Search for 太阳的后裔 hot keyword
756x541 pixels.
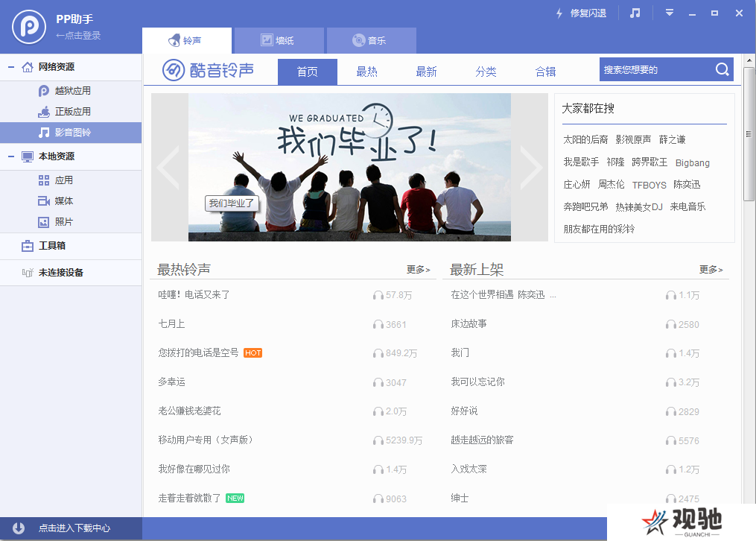585,139
